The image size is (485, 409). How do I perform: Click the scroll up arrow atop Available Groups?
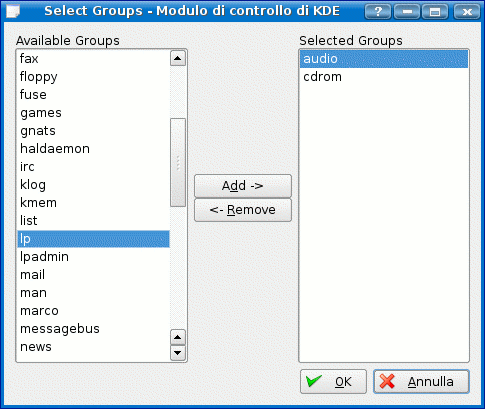tap(178, 59)
